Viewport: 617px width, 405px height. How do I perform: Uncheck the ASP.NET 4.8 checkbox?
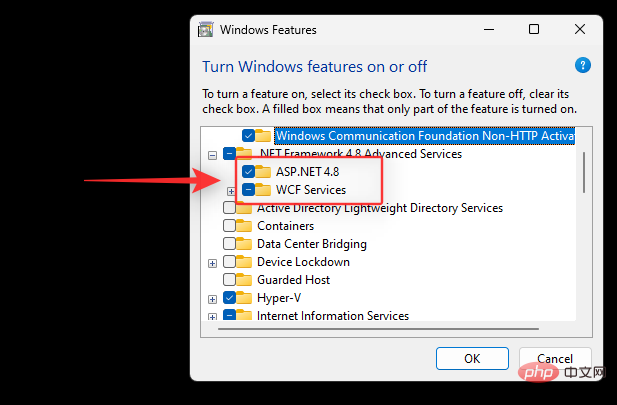click(x=247, y=172)
